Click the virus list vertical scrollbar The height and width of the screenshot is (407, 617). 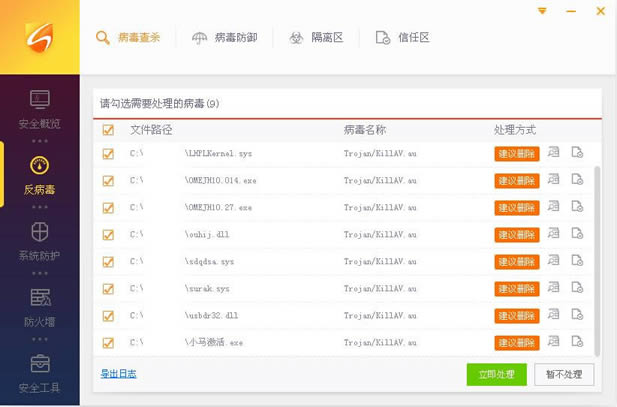pyautogui.click(x=598, y=250)
